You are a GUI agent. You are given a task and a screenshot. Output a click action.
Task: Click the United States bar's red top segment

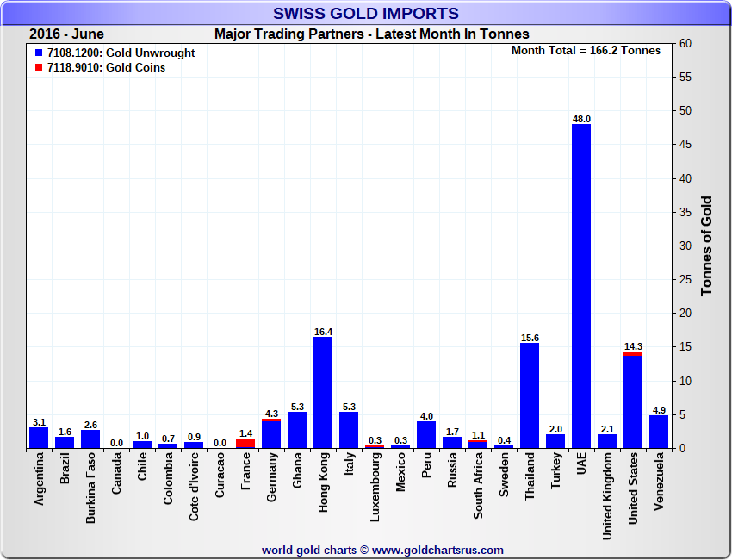[633, 353]
